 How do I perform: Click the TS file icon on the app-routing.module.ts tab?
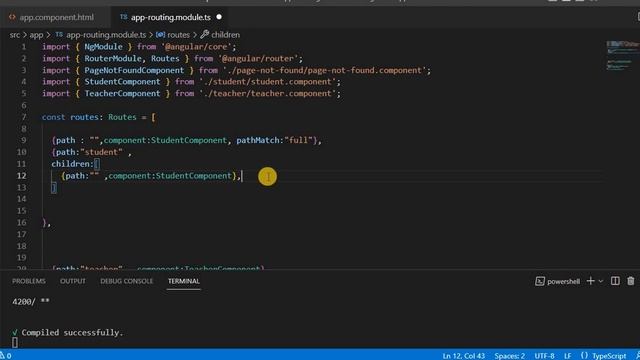point(123,17)
